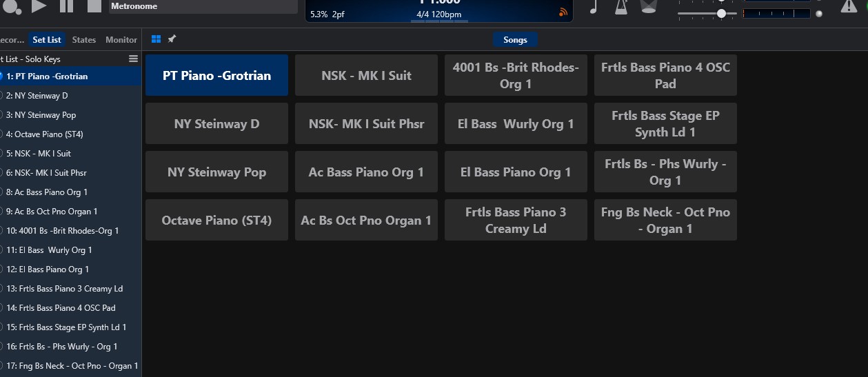Click the Set List - Solo Keys header
Image resolution: width=868 pixels, height=377 pixels.
tap(30, 59)
